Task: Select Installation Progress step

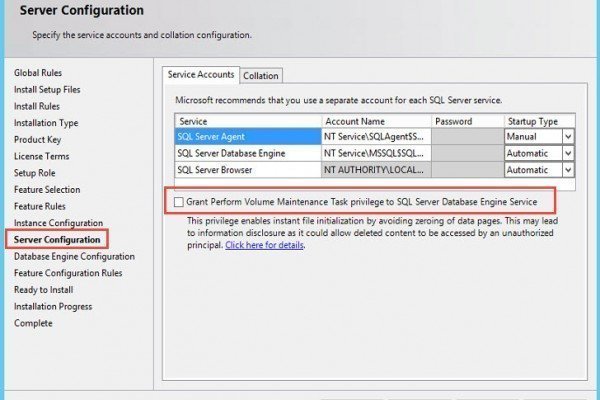Action: 53,307
